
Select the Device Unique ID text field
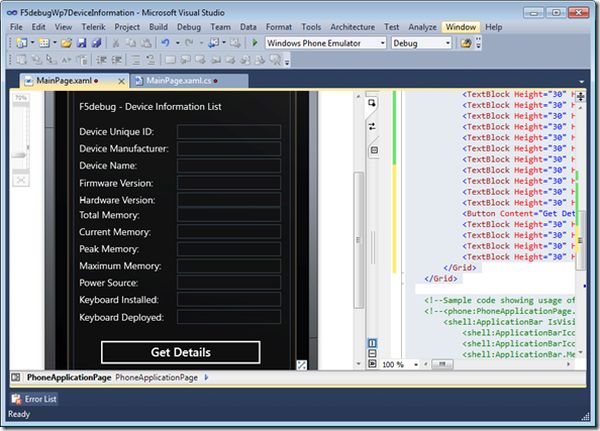pos(228,132)
